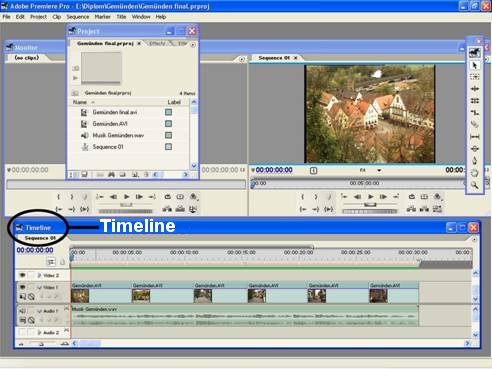Hide the Video 1 track with eye icon
The height and width of the screenshot is (369, 492).
pos(22,287)
